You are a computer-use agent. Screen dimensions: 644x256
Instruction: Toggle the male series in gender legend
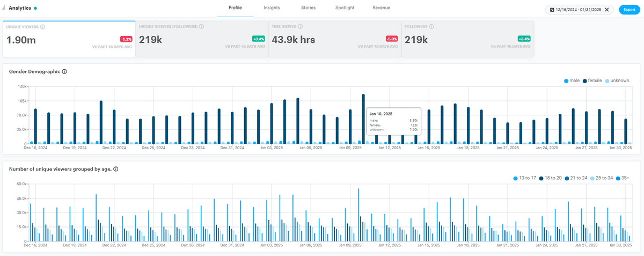[573, 81]
